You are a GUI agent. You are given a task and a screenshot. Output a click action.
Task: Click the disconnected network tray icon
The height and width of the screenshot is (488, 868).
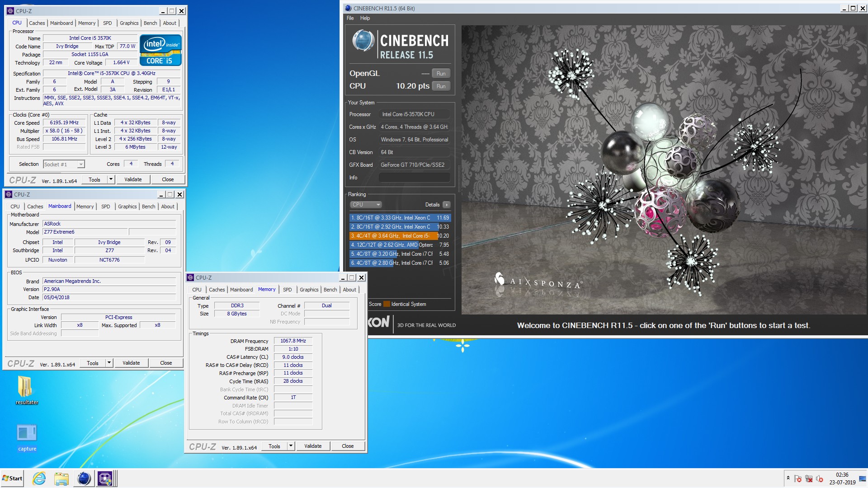pos(809,479)
